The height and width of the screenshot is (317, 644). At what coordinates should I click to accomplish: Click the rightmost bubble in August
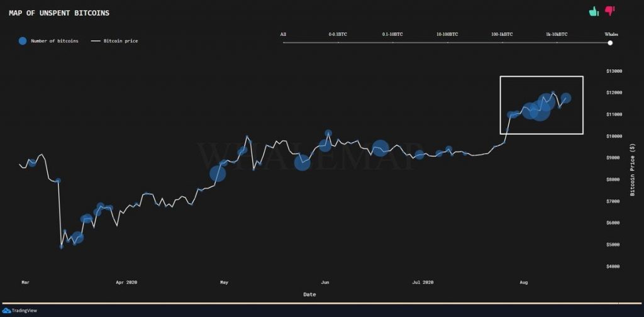coord(565,97)
